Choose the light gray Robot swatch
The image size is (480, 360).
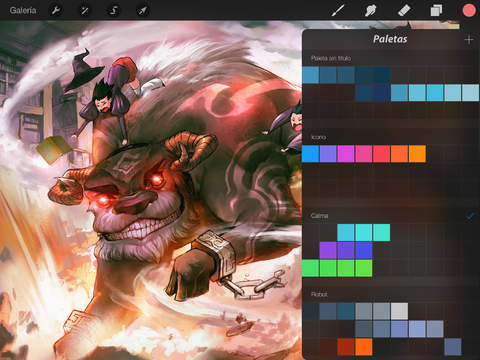[399, 311]
